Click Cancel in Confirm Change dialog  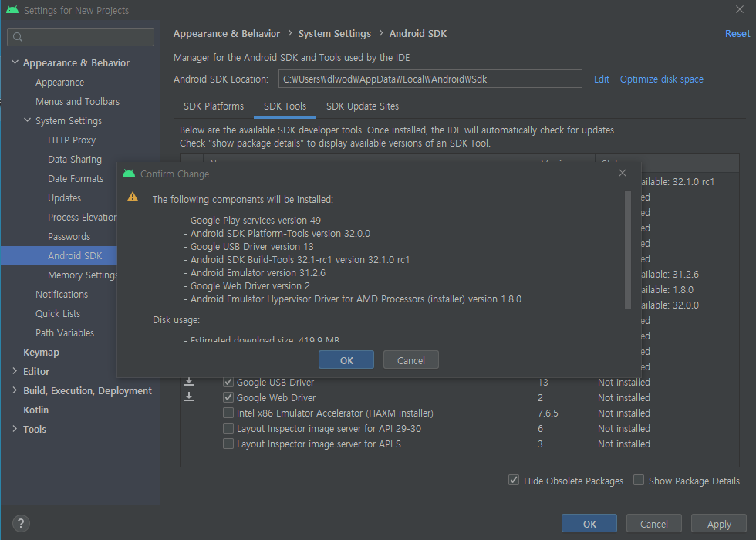point(410,360)
